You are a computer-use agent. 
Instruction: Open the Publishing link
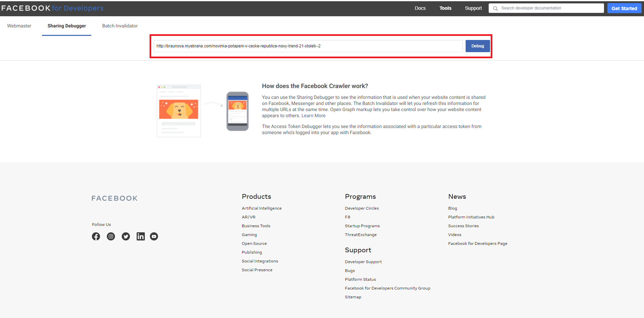pyautogui.click(x=252, y=252)
